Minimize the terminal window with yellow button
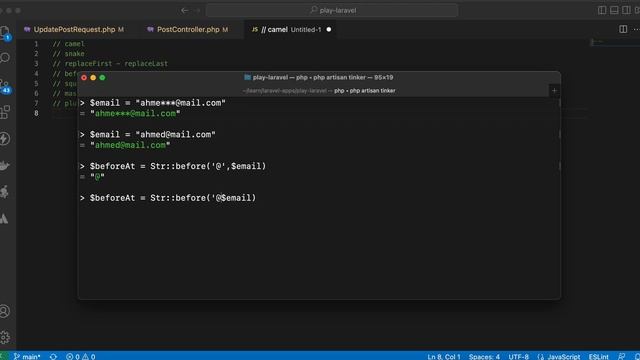The image size is (640, 360). tap(93, 78)
